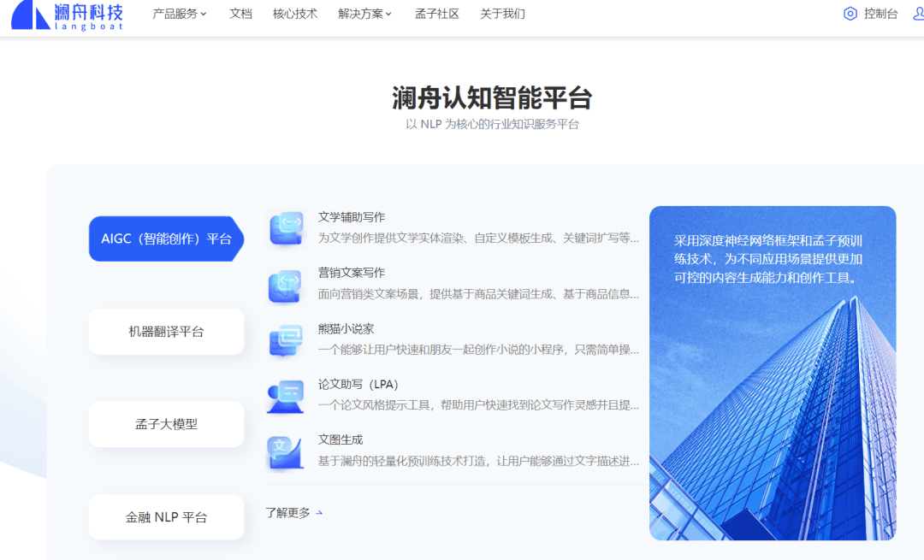Click subtitle 以 NLP 为核心的行业知识服务平台
This screenshot has height=560, width=924.
(x=492, y=124)
